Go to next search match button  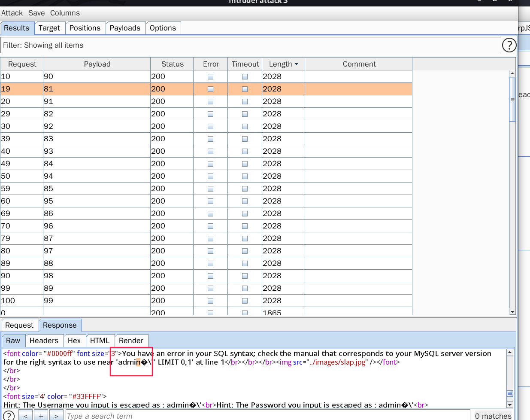coord(56,416)
